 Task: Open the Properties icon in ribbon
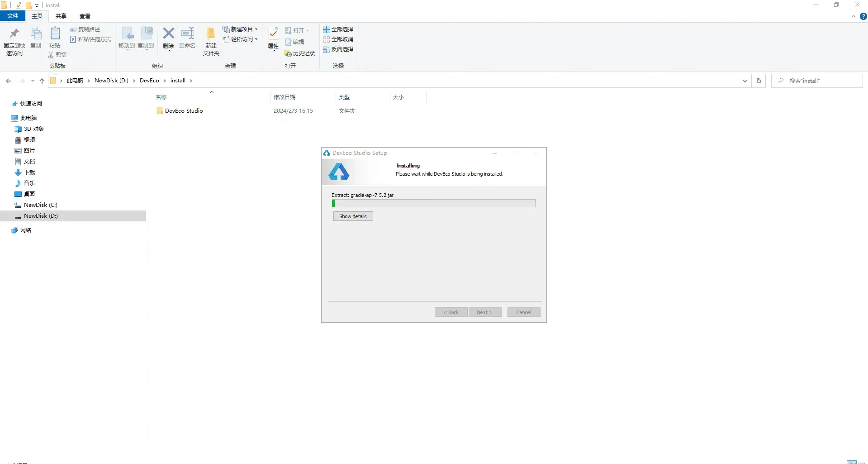point(273,34)
